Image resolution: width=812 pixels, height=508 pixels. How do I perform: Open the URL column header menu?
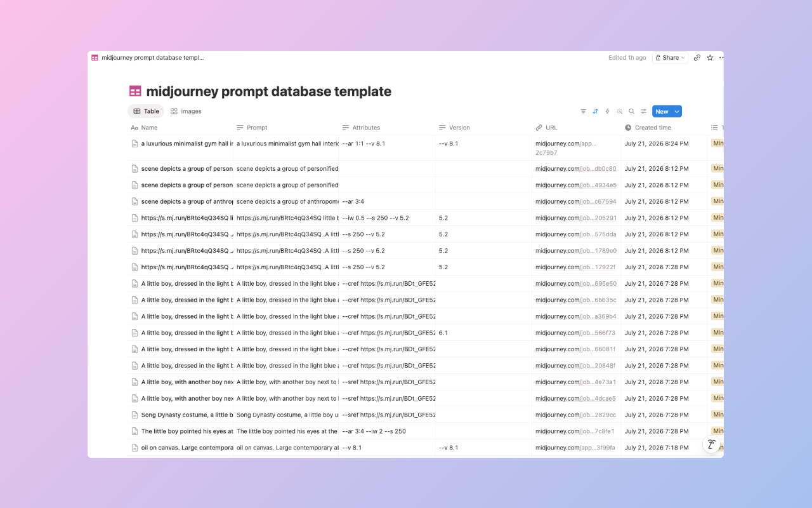tap(576, 128)
